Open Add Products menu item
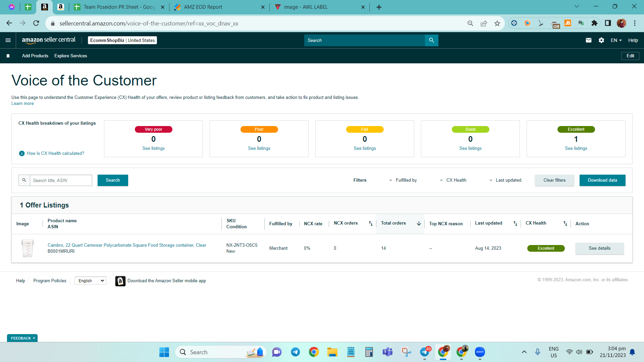This screenshot has height=362, width=644. tap(35, 56)
